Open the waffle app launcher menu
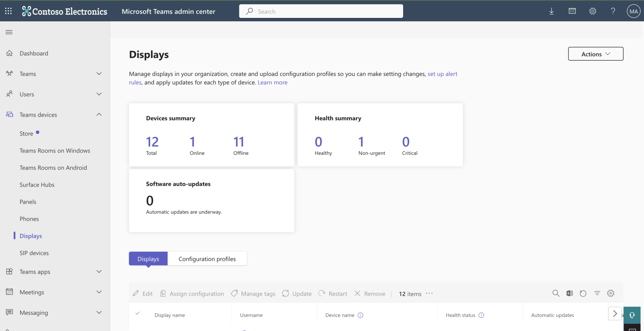The height and width of the screenshot is (331, 644). click(x=8, y=11)
